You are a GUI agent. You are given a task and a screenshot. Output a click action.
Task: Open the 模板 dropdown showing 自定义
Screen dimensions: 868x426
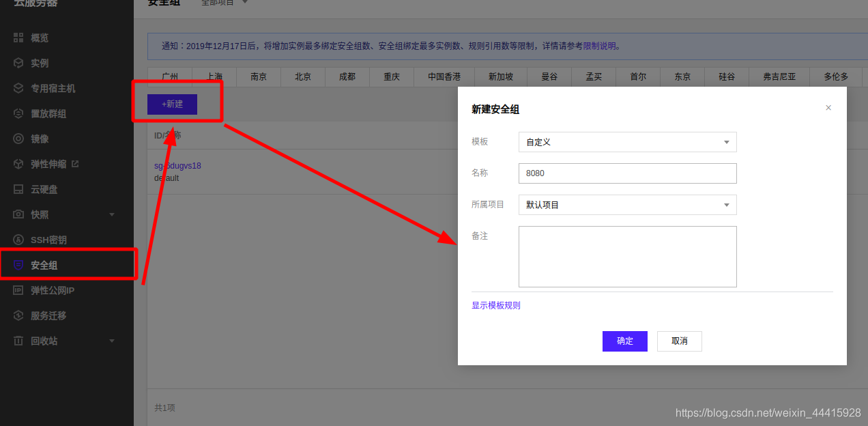pyautogui.click(x=626, y=141)
